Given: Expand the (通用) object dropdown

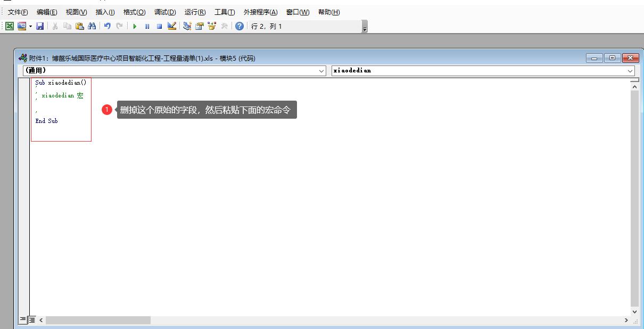Looking at the screenshot, I should tap(321, 71).
